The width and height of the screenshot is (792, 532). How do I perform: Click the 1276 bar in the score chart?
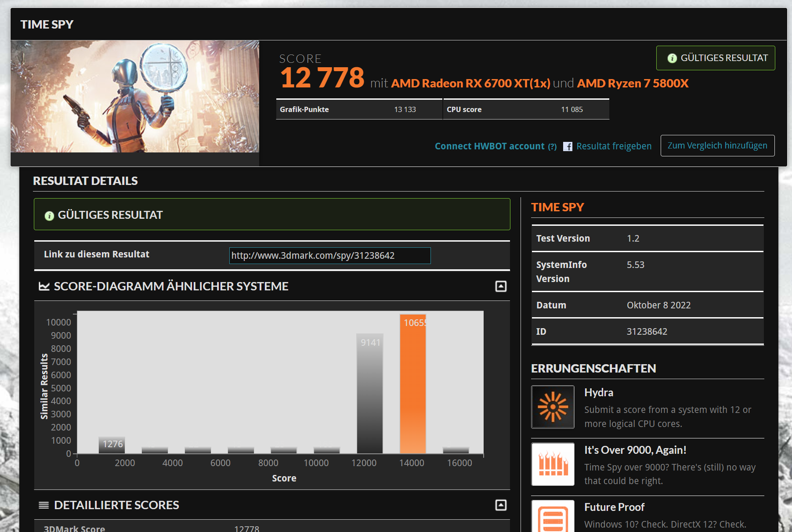tap(112, 445)
